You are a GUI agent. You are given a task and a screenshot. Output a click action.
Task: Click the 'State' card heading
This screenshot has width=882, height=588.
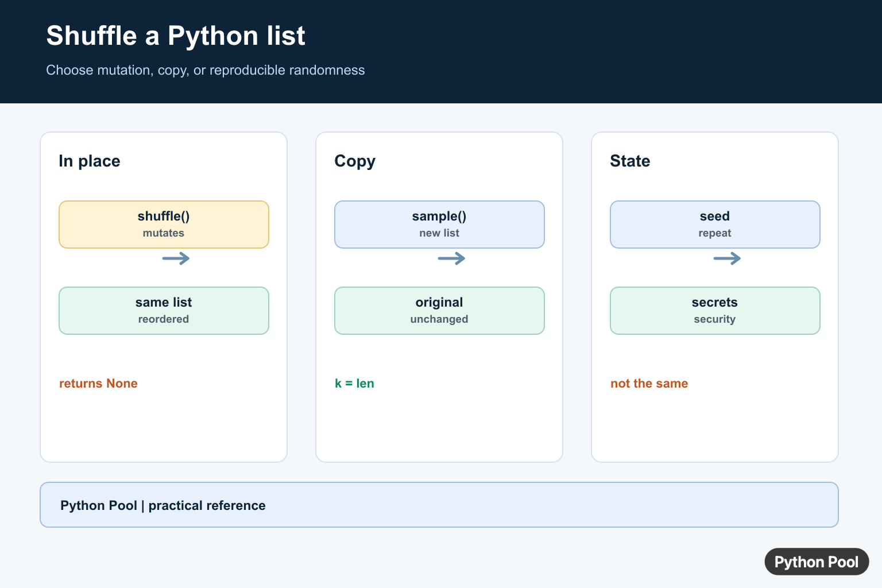click(x=630, y=161)
